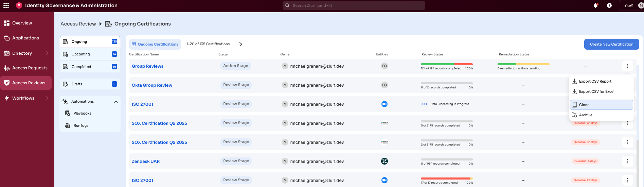Switch to the Upcoming tab
The width and height of the screenshot is (644, 187).
pos(90,54)
